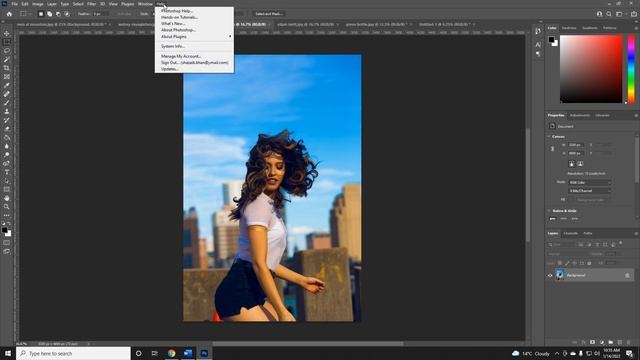Image resolution: width=640 pixels, height=360 pixels.
Task: Toggle layer filtering switch in Layers panel
Action: pos(621,244)
